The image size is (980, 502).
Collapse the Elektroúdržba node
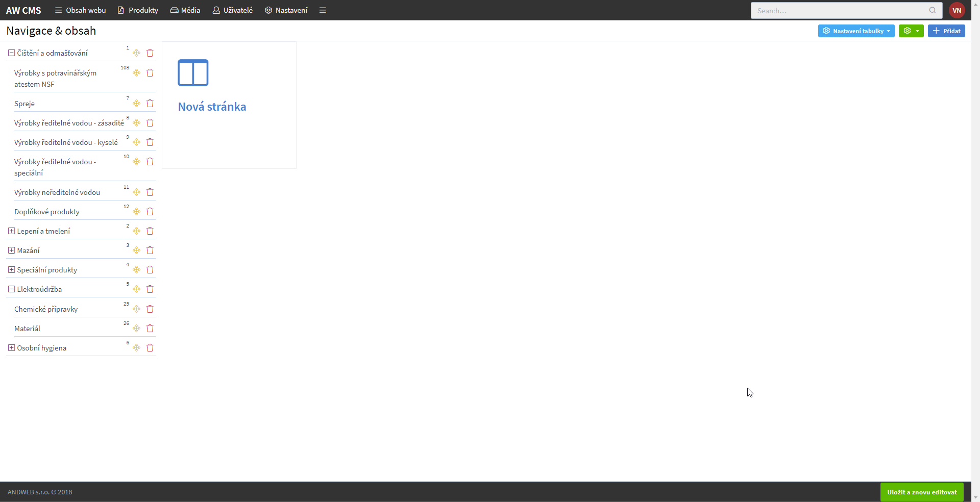click(x=11, y=289)
